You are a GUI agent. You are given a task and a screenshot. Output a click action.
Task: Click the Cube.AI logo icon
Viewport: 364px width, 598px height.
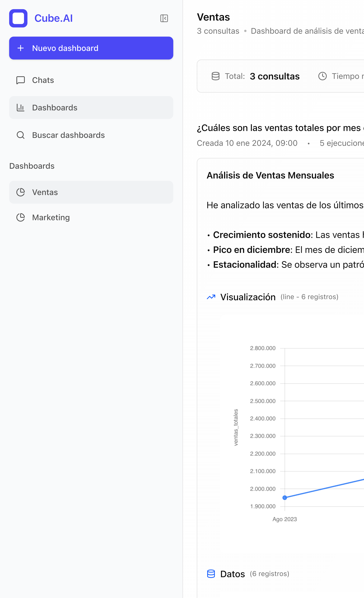coord(18,18)
